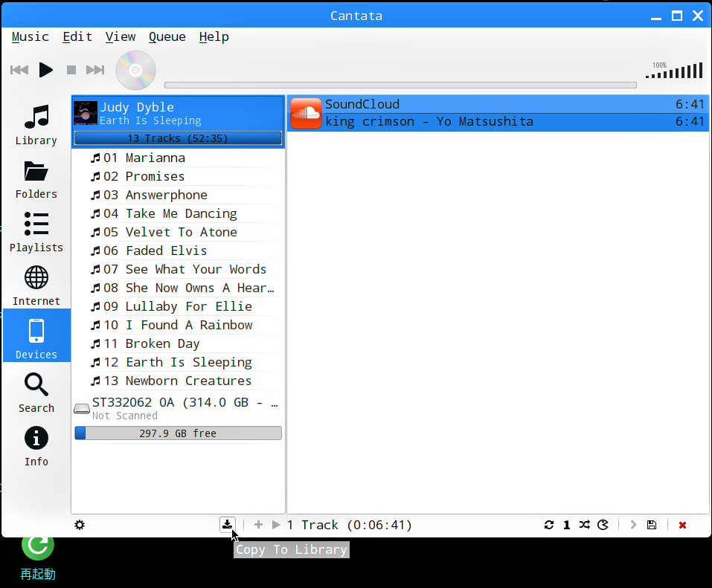Viewport: 712px width, 588px height.
Task: Click replace play queue arrow icon
Action: [275, 525]
